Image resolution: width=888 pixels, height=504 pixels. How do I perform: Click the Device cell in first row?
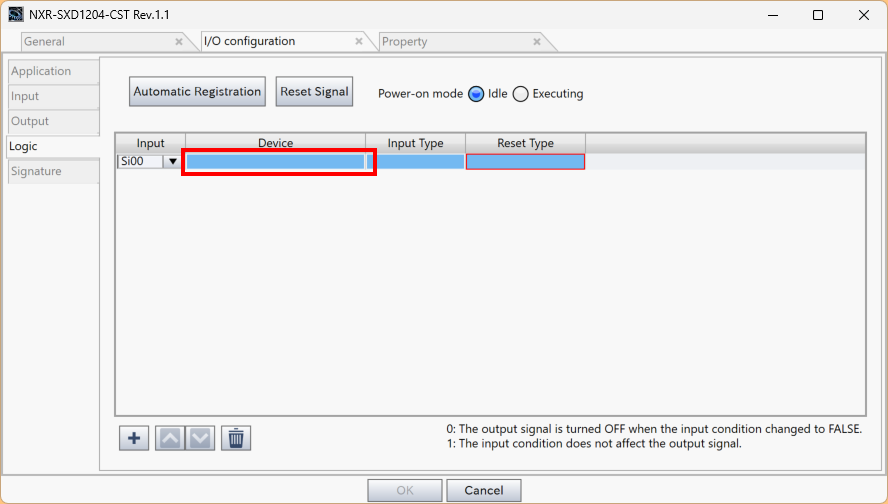(275, 161)
